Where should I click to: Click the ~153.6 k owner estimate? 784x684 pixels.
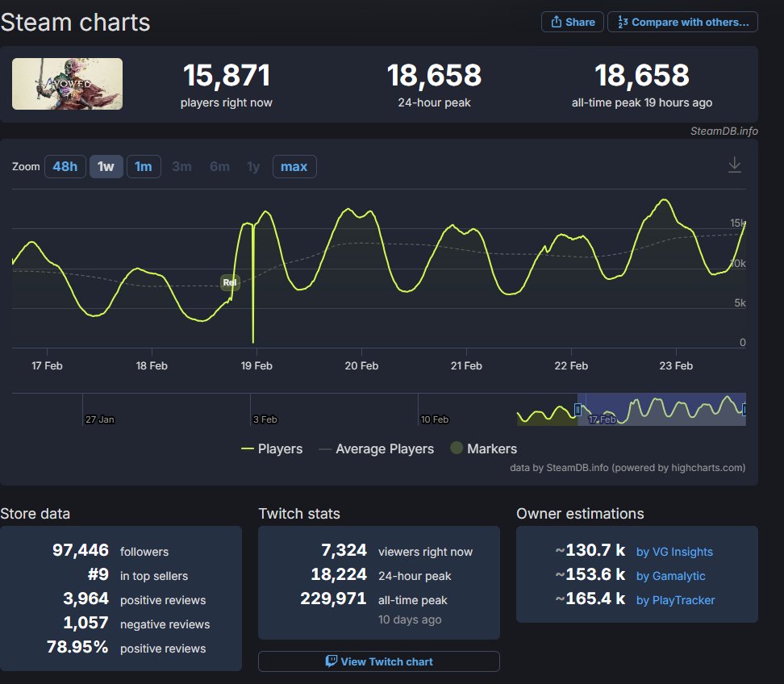pyautogui.click(x=590, y=574)
